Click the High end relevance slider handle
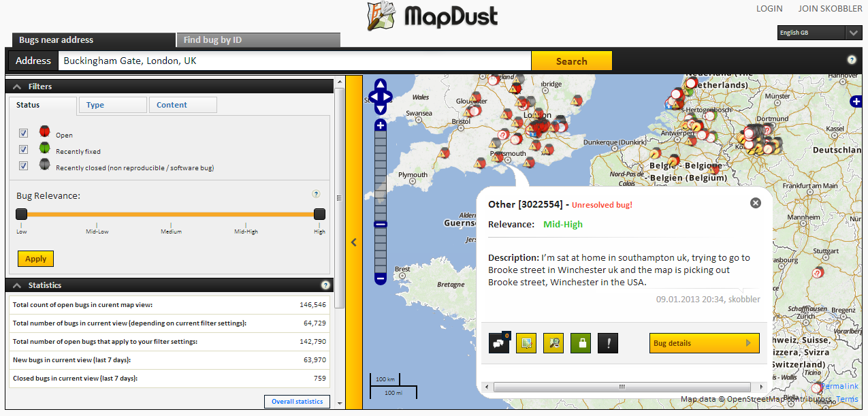 coord(319,214)
